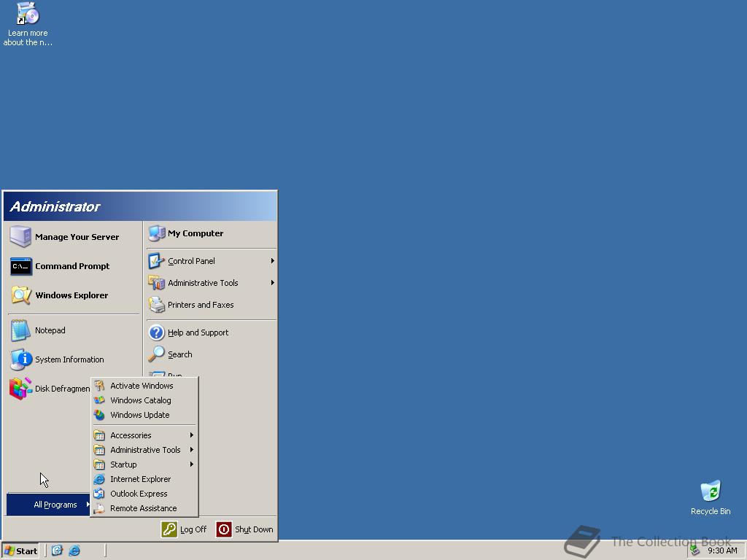Expand Control Panel submenu arrow
The image size is (747, 560).
(x=273, y=261)
